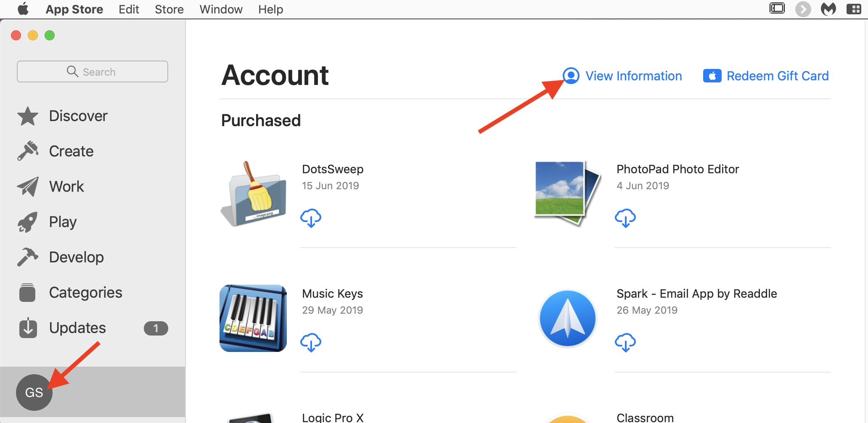This screenshot has width=868, height=423.
Task: Click the Updates badge showing 1
Action: pos(156,328)
